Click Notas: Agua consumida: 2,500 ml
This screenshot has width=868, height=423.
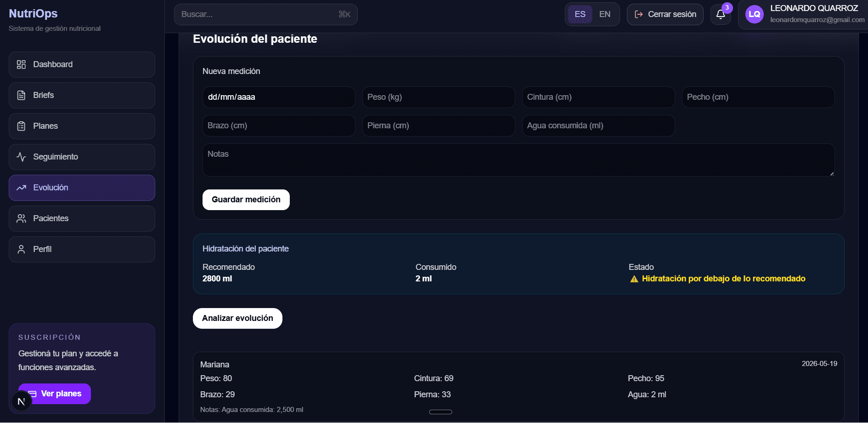pyautogui.click(x=252, y=410)
